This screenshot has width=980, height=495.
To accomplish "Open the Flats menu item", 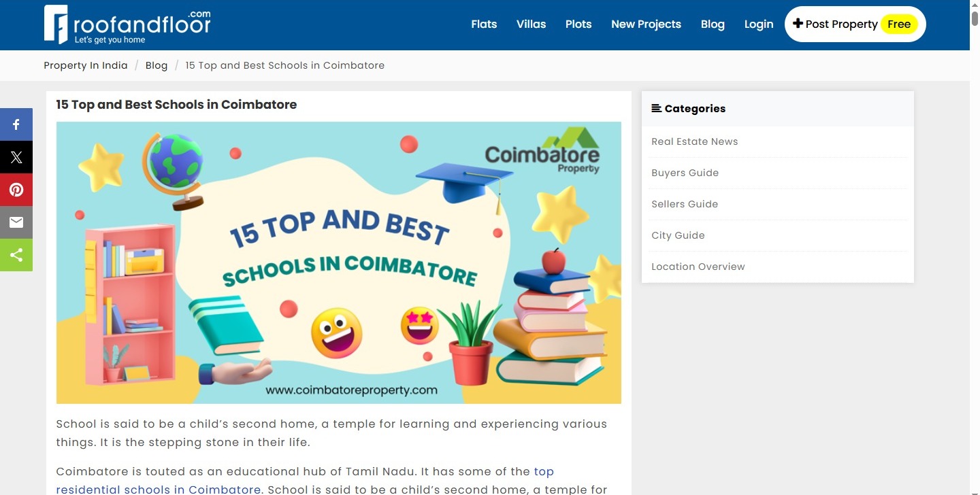I will click(484, 24).
